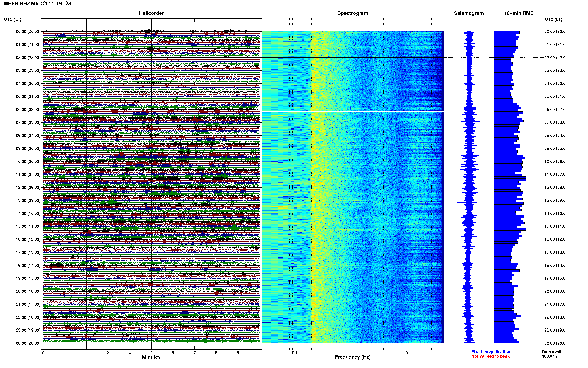Select the left axis label '12:00 (08:00)'
Viewport: 588px width, 368px height.
(x=28, y=187)
